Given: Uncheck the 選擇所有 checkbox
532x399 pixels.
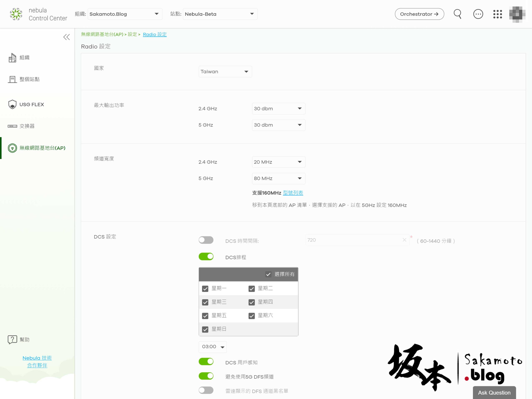Looking at the screenshot, I should 268,274.
